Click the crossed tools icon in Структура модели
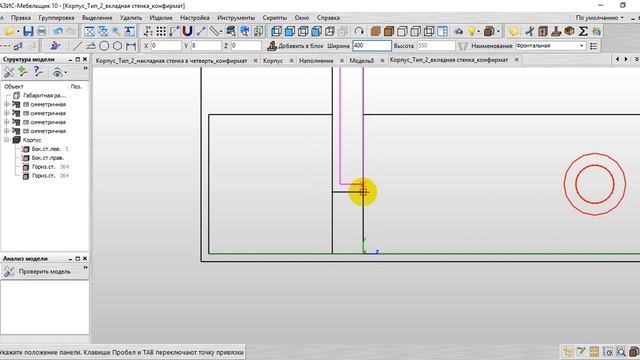 coord(9,72)
